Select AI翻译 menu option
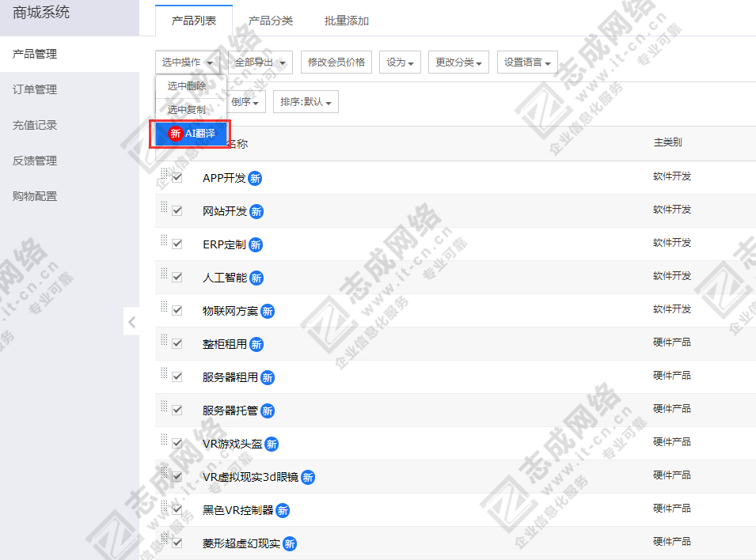The height and width of the screenshot is (560, 756). (x=191, y=134)
